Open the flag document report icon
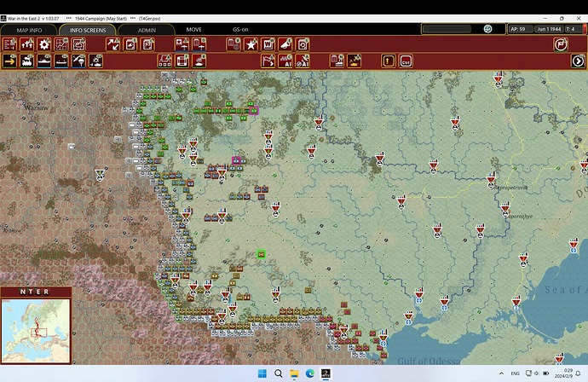This screenshot has height=382, width=588. point(147,44)
